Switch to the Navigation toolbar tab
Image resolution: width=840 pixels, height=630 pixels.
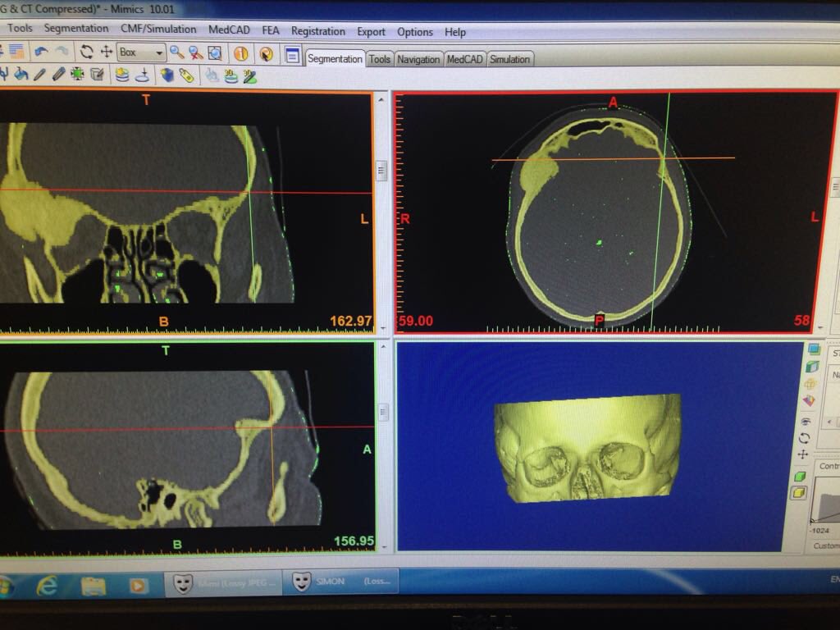coord(418,59)
